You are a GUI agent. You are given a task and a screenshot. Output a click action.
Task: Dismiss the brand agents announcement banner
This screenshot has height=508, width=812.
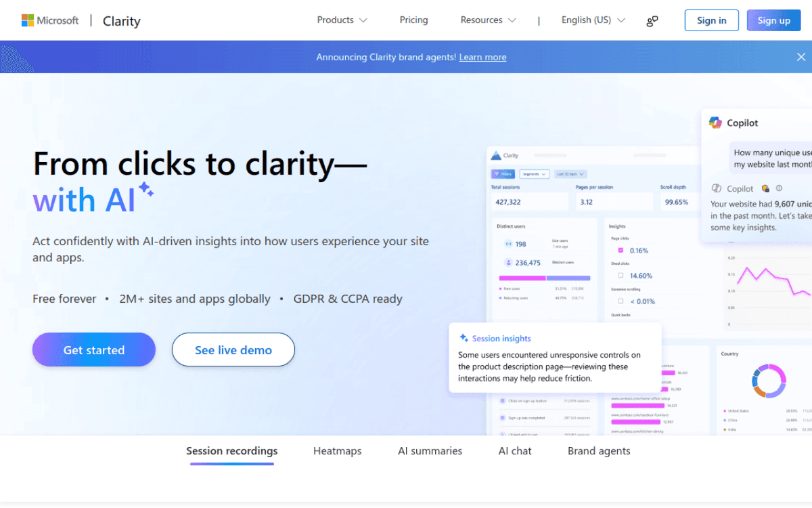pos(801,57)
